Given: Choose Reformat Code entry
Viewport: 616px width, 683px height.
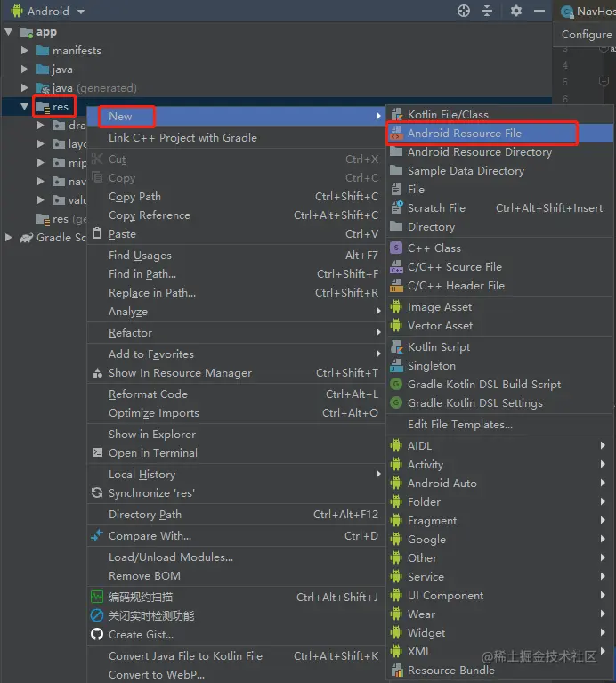Looking at the screenshot, I should click(236, 394).
